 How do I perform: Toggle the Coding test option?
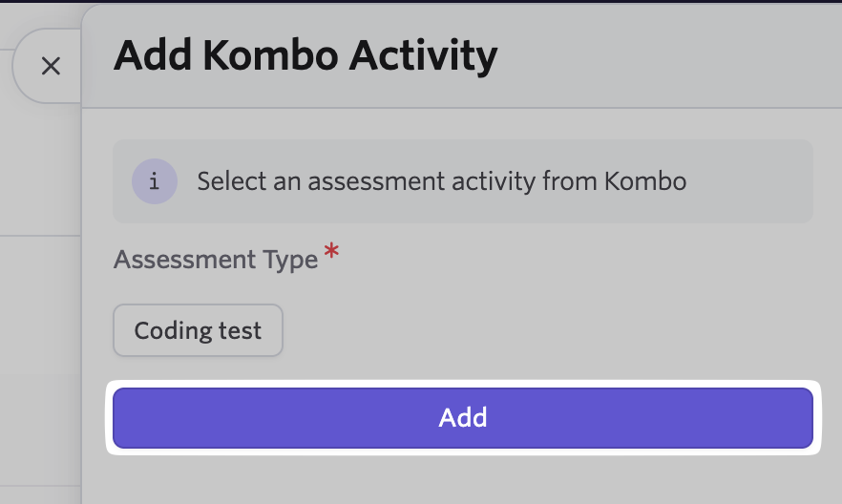(x=199, y=330)
